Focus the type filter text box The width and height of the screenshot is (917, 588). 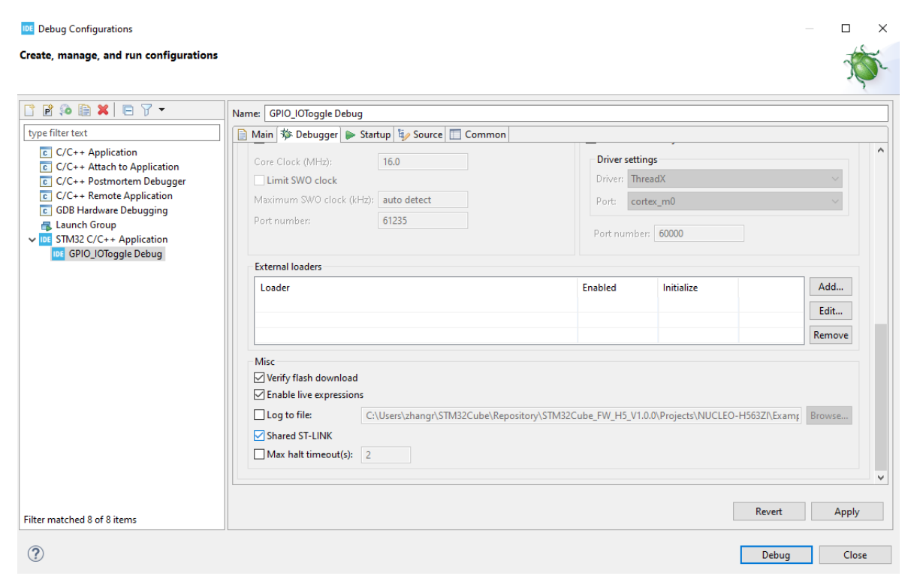[122, 133]
